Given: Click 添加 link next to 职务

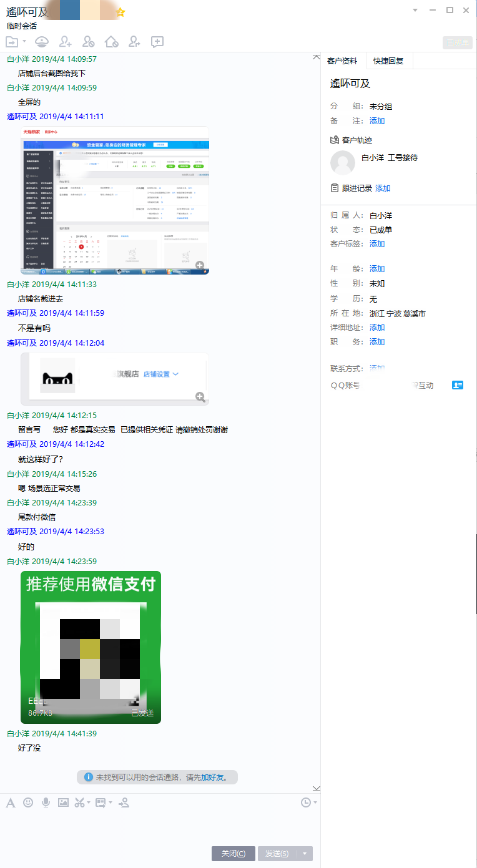Looking at the screenshot, I should tap(377, 342).
